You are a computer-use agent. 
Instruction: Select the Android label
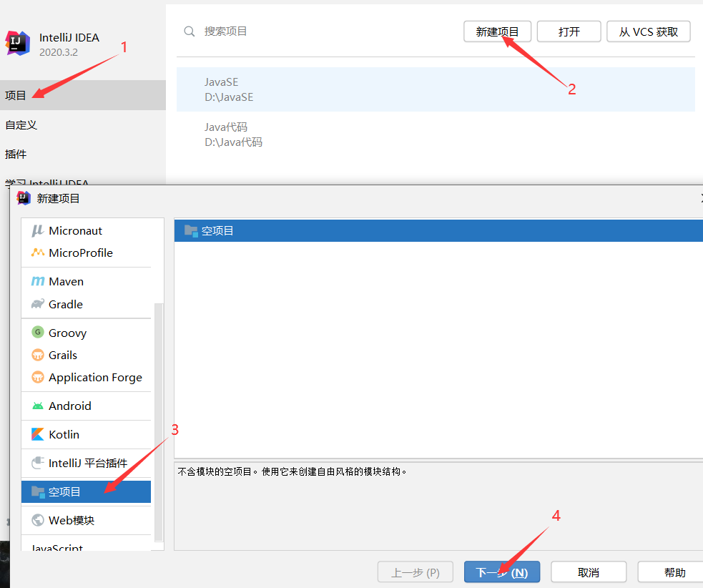[x=70, y=406]
